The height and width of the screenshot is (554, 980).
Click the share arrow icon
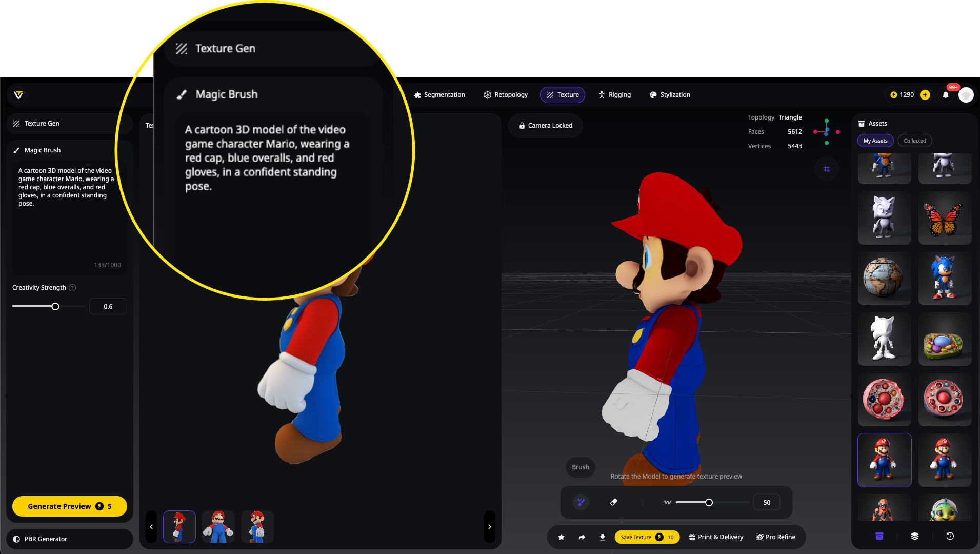coord(582,537)
